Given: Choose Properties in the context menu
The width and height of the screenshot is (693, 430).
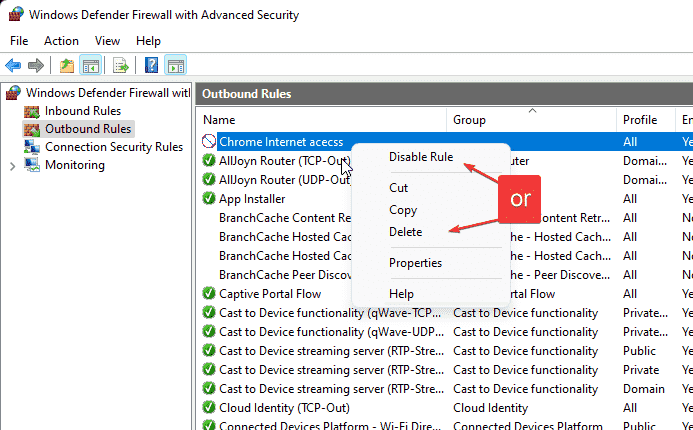Looking at the screenshot, I should pyautogui.click(x=415, y=263).
